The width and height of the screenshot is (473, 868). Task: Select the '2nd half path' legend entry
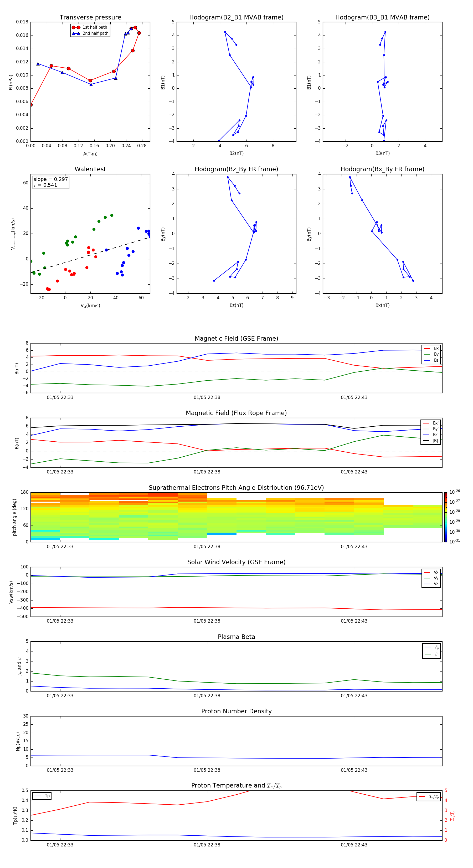[x=90, y=33]
